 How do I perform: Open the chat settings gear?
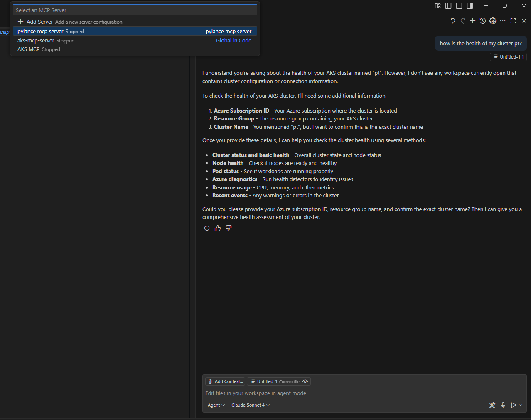click(493, 21)
